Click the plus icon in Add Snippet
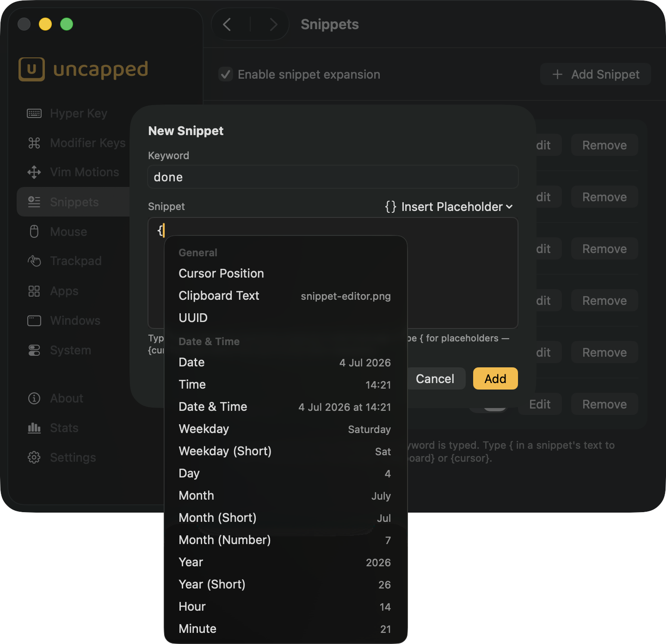Viewport: 666px width, 644px height. pyautogui.click(x=558, y=74)
